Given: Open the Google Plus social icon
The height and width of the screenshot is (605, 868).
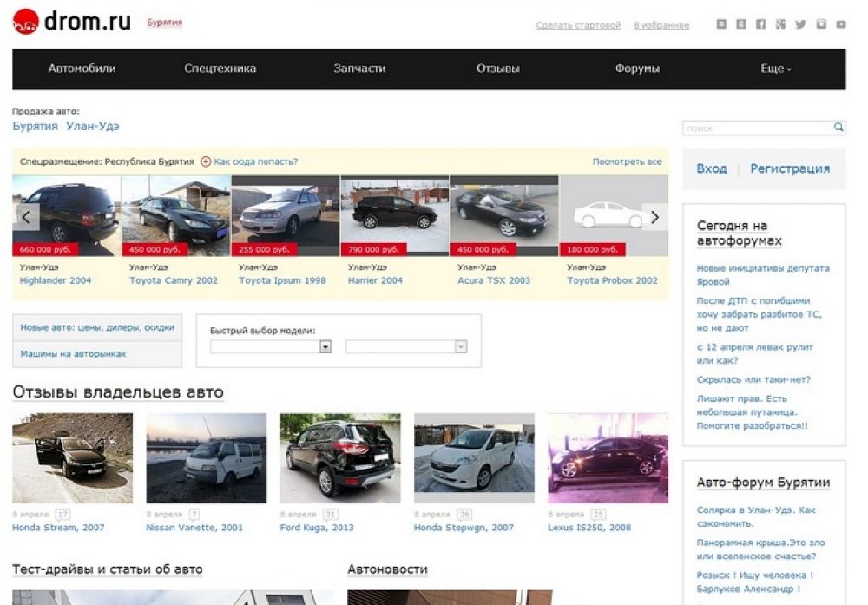Looking at the screenshot, I should (780, 23).
